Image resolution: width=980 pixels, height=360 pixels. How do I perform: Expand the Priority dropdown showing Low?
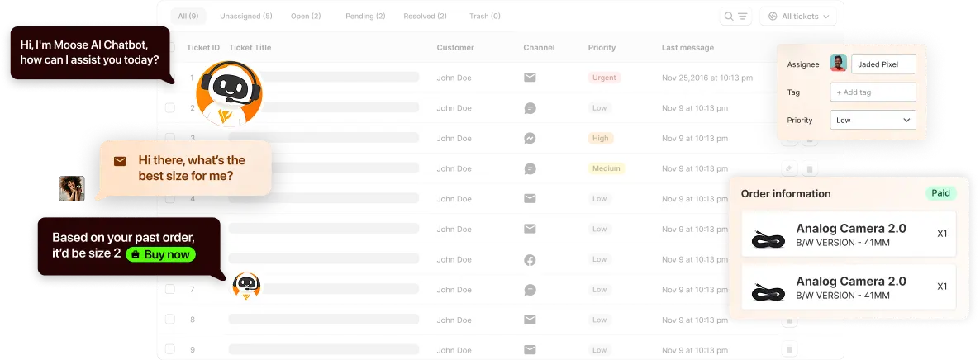(x=873, y=120)
